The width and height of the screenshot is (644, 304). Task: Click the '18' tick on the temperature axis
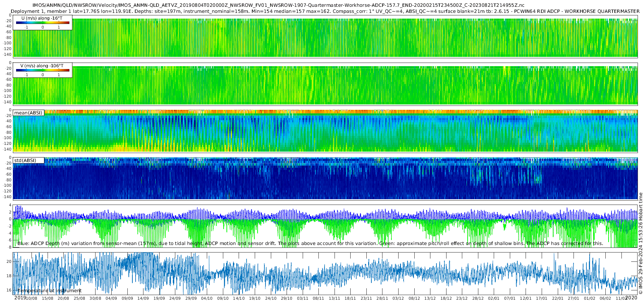pyautogui.click(x=9, y=276)
